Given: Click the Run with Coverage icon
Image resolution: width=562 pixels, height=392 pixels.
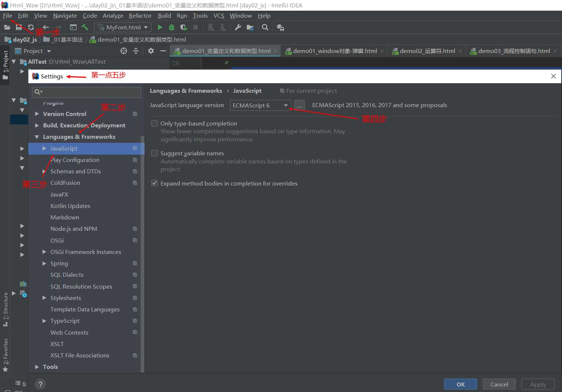Looking at the screenshot, I should 184,27.
